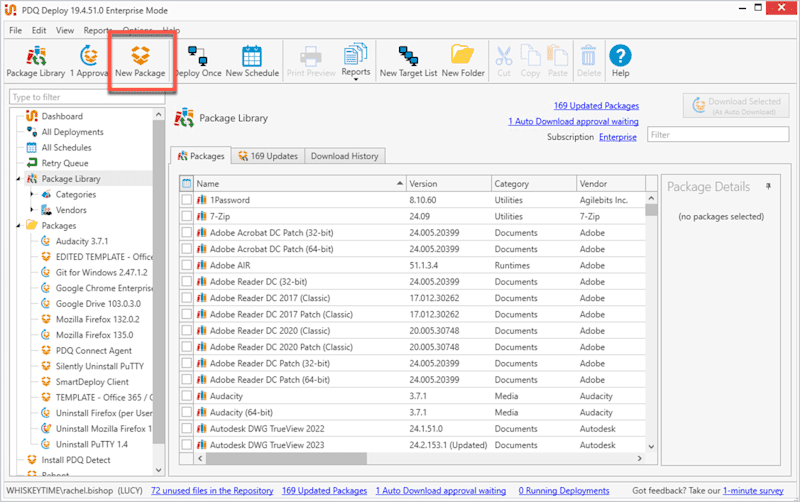Viewport: 800px width, 502px height.
Task: Open the View menu
Action: tap(65, 31)
